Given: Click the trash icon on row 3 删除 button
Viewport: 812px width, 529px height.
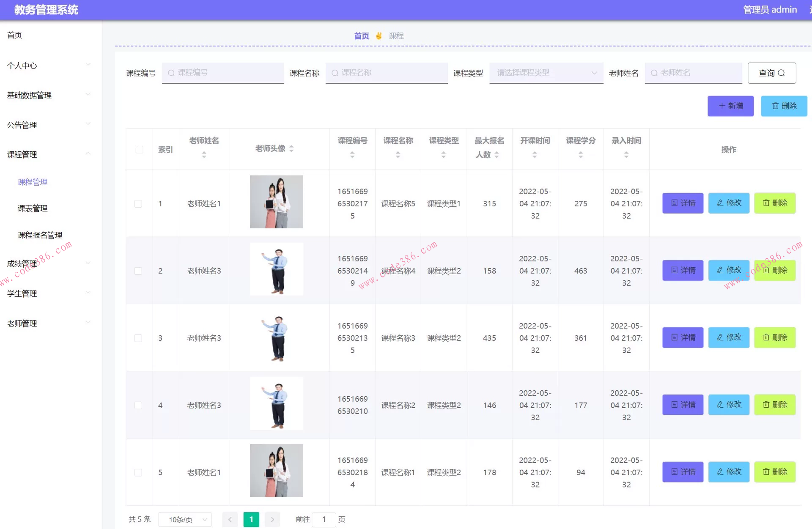Looking at the screenshot, I should coord(766,337).
